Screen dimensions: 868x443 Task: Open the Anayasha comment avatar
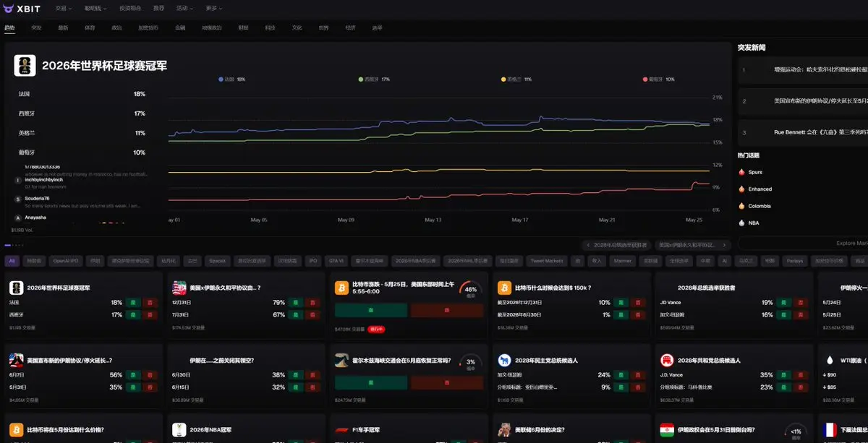tap(18, 217)
